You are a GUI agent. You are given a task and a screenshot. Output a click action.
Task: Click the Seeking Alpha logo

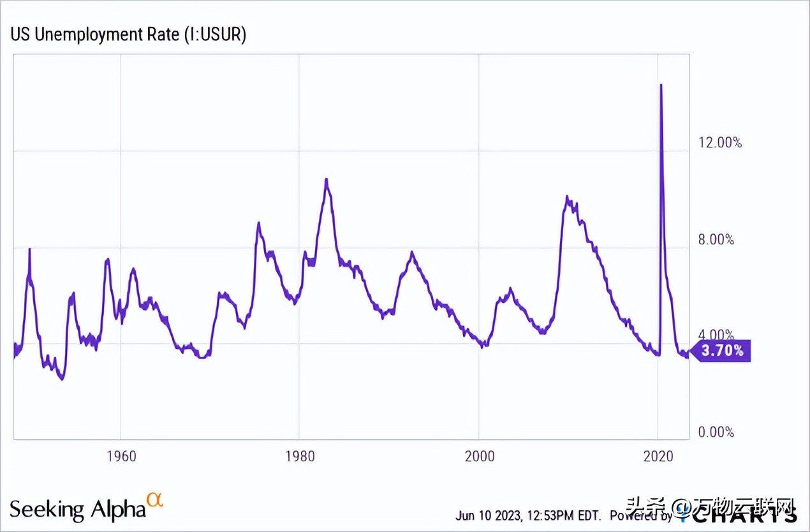(87, 506)
